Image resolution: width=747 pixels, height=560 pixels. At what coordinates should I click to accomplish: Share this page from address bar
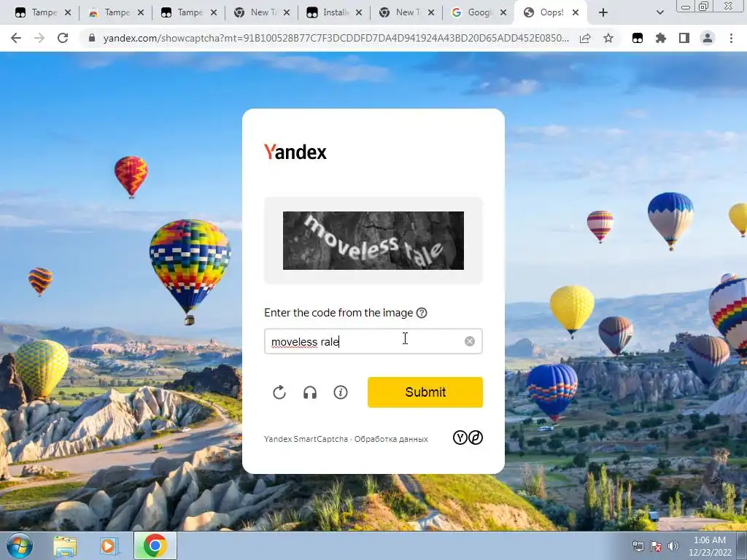click(585, 38)
